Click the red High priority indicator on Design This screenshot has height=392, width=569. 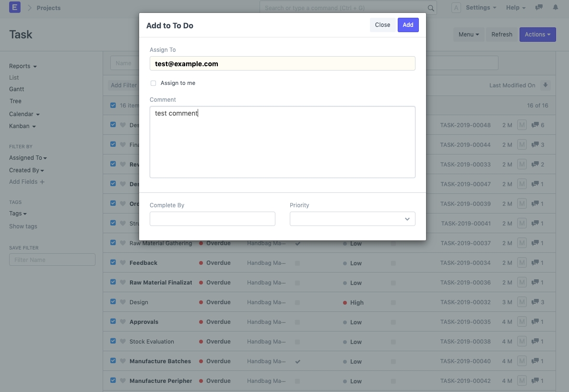(345, 303)
